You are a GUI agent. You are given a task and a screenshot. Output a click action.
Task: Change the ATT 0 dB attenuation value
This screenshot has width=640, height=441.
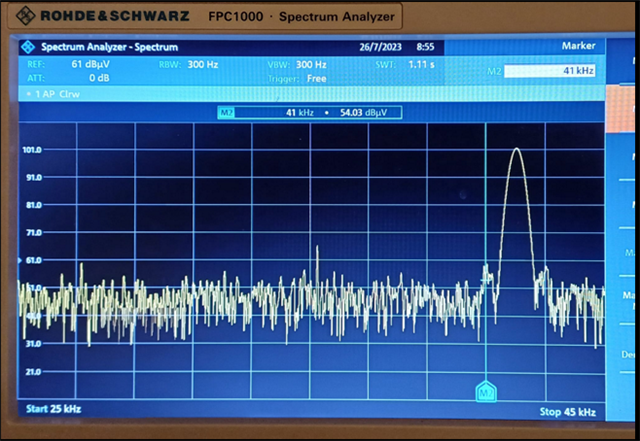point(68,78)
